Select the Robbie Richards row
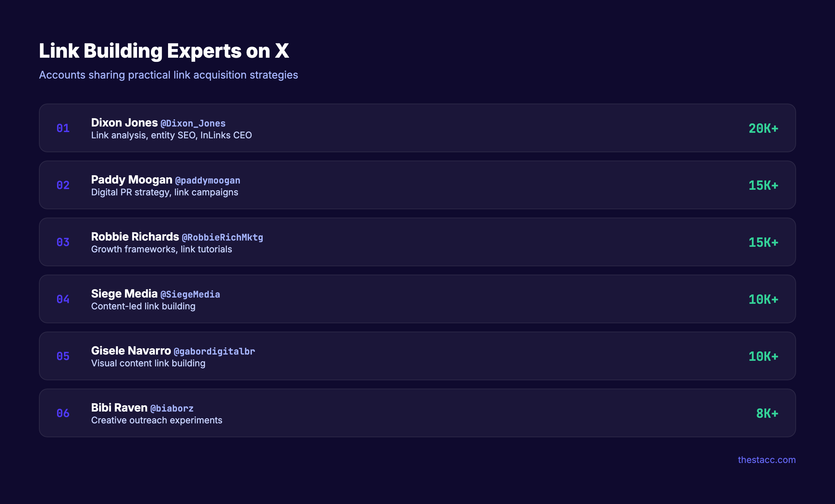Image resolution: width=835 pixels, height=504 pixels. (x=417, y=242)
